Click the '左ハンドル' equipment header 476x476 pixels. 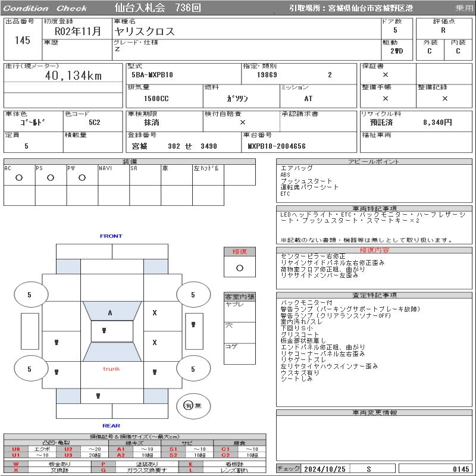tap(206, 168)
